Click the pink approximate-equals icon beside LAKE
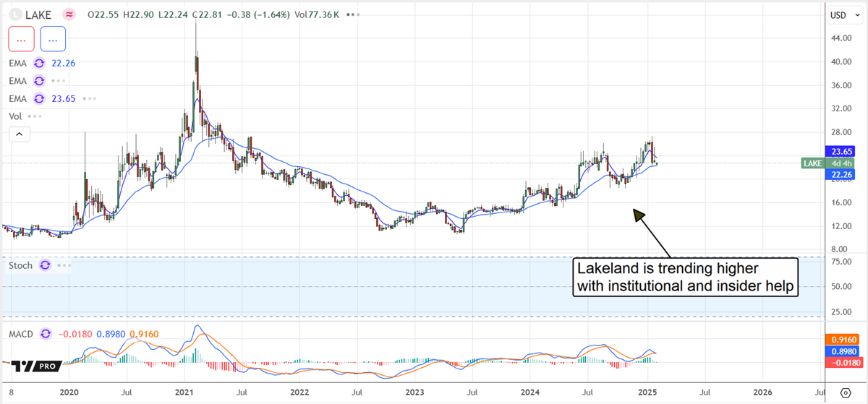The height and width of the screenshot is (404, 868). point(69,14)
